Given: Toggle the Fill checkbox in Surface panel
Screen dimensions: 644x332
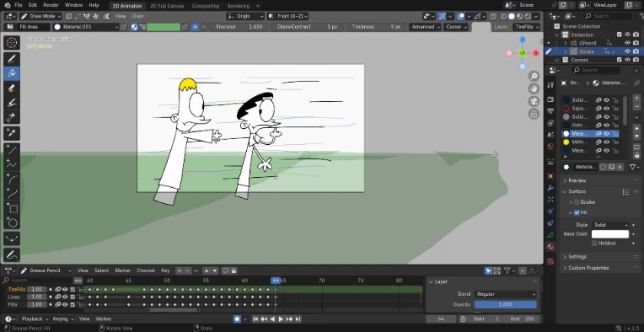Looking at the screenshot, I should coord(577,212).
